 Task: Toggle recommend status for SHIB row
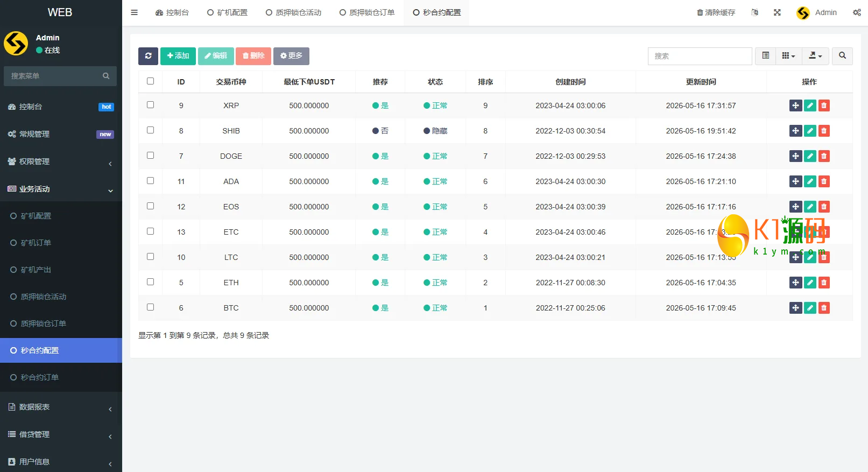tap(380, 131)
